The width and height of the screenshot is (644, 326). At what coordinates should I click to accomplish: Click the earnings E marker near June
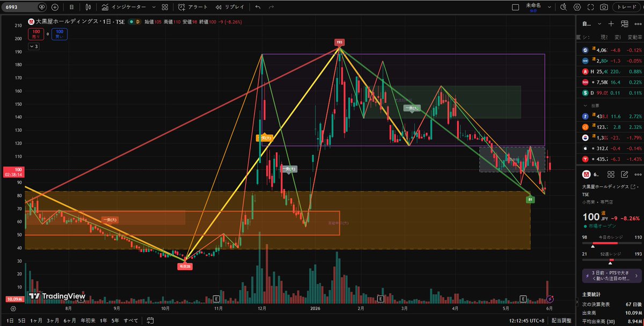pos(523,298)
